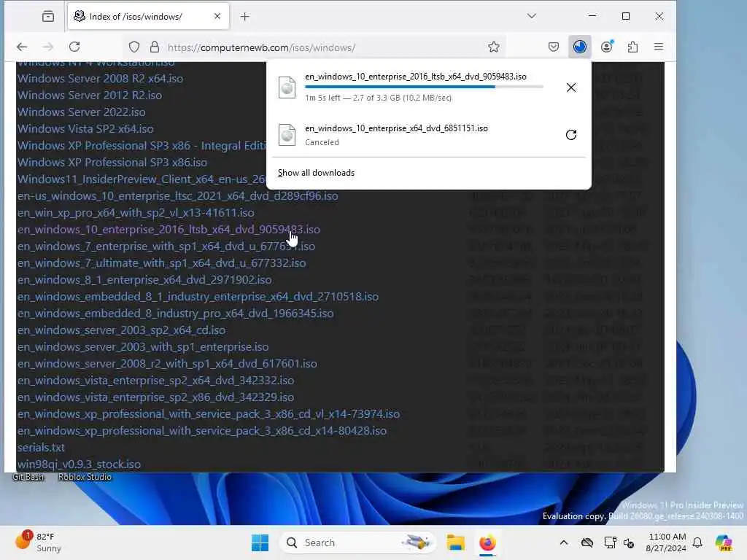The width and height of the screenshot is (747, 560).
Task: Open tracking protection shield icon
Action: [134, 47]
